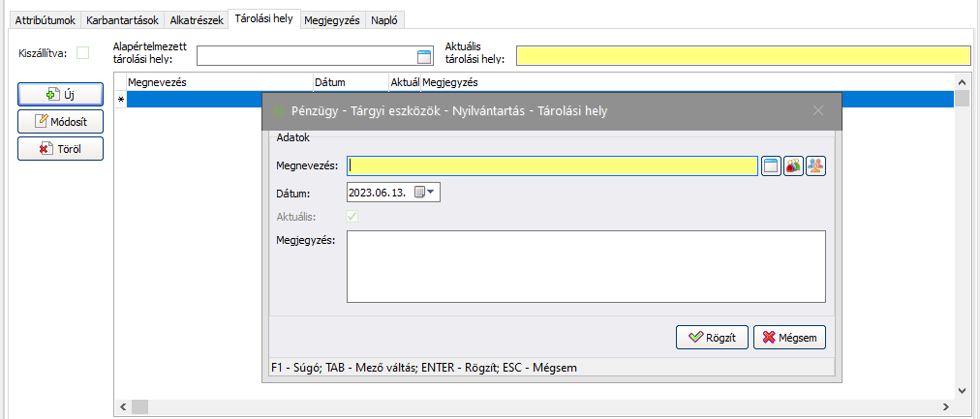Toggle the Kiszállítva checkbox
This screenshot has height=419, width=980.
point(83,53)
